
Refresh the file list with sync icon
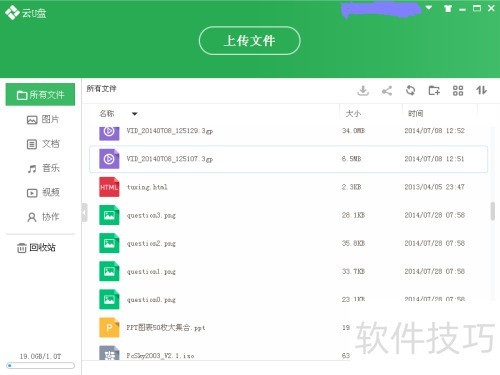[x=410, y=90]
